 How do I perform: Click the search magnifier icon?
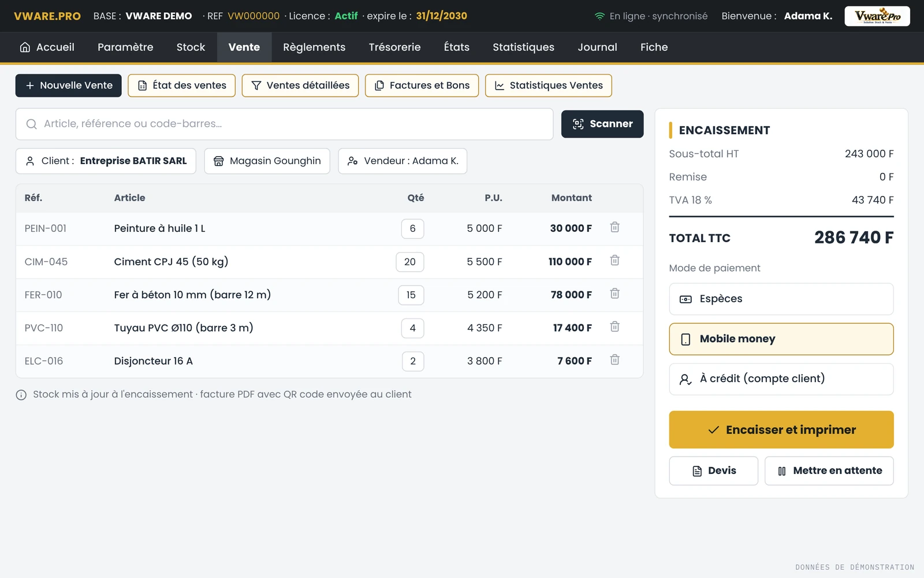32,124
